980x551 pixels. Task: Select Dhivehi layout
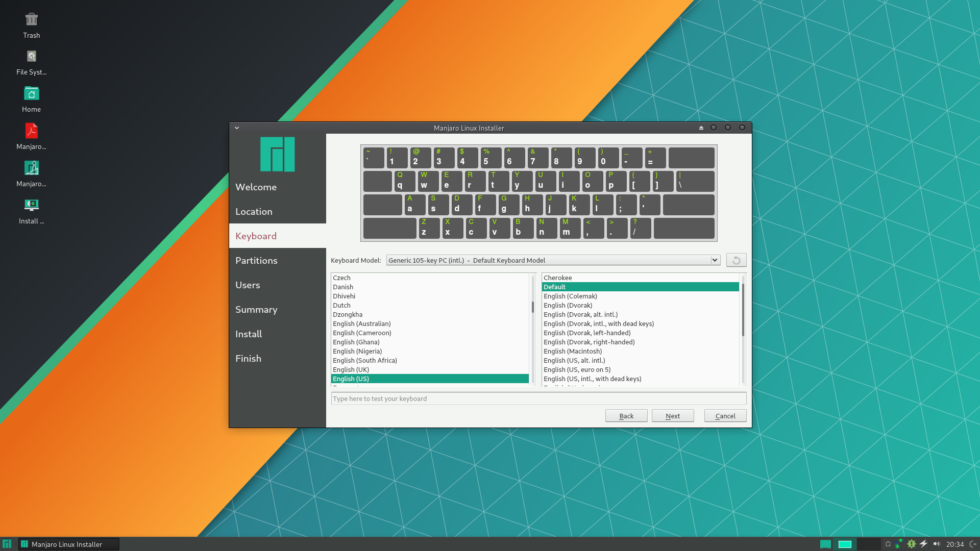[430, 296]
